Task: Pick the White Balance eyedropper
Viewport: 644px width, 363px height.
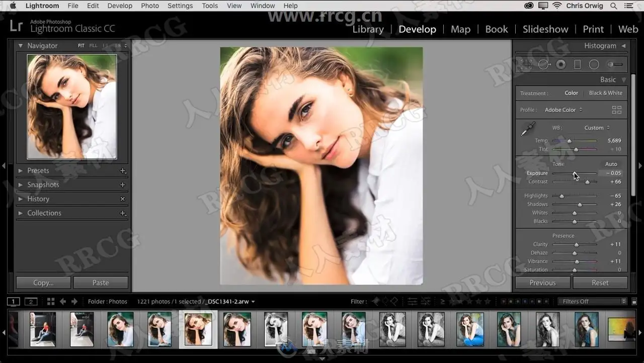Action: coord(528,129)
